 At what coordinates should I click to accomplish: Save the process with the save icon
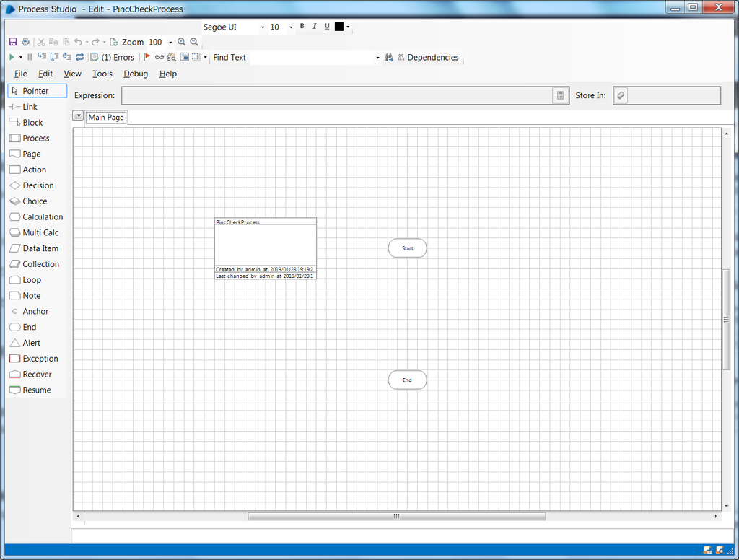(x=13, y=42)
